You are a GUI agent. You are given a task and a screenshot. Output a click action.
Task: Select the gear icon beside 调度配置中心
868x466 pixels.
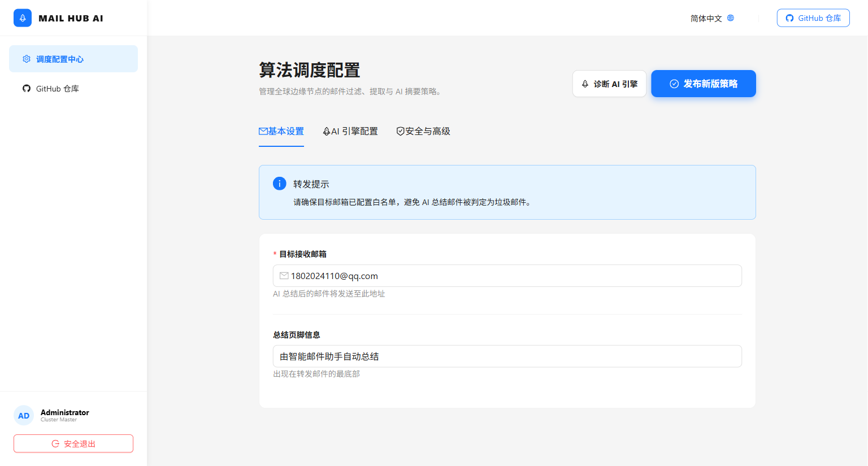(26, 59)
